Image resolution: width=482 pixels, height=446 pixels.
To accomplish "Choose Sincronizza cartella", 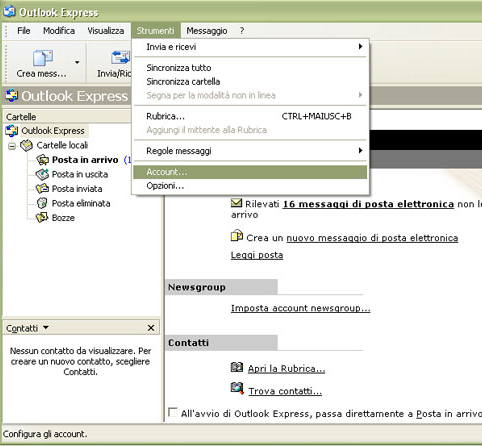I will [x=250, y=82].
